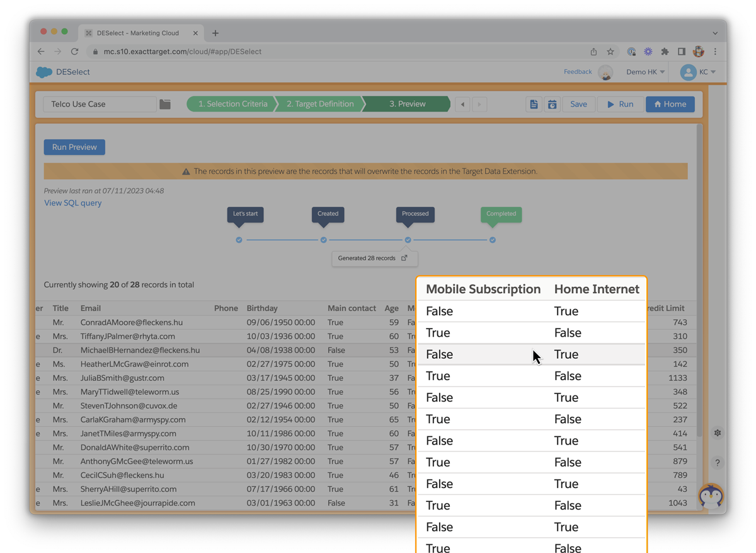Open the document template icon button
Image resolution: width=756 pixels, height=553 pixels.
click(x=534, y=104)
